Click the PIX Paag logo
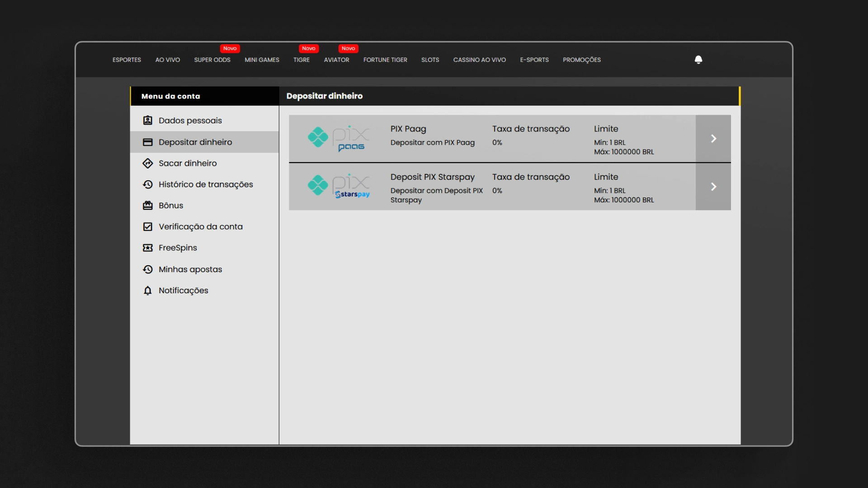Screen dimensions: 868x488 click(339, 138)
